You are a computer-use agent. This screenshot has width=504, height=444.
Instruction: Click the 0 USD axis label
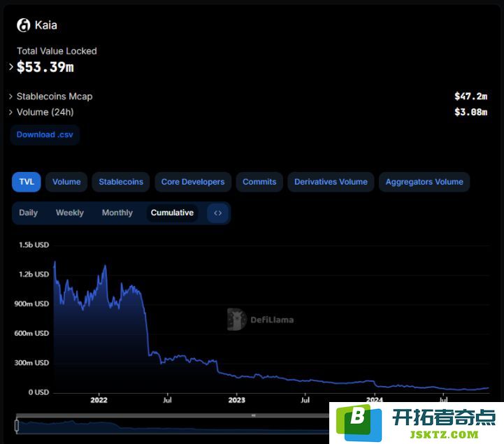(x=39, y=392)
